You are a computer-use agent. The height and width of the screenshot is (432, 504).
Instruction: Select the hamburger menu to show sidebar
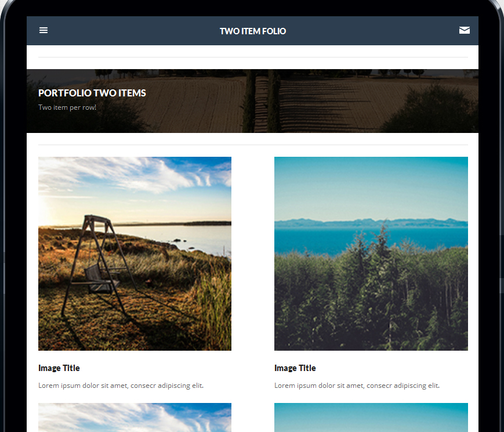coord(43,30)
